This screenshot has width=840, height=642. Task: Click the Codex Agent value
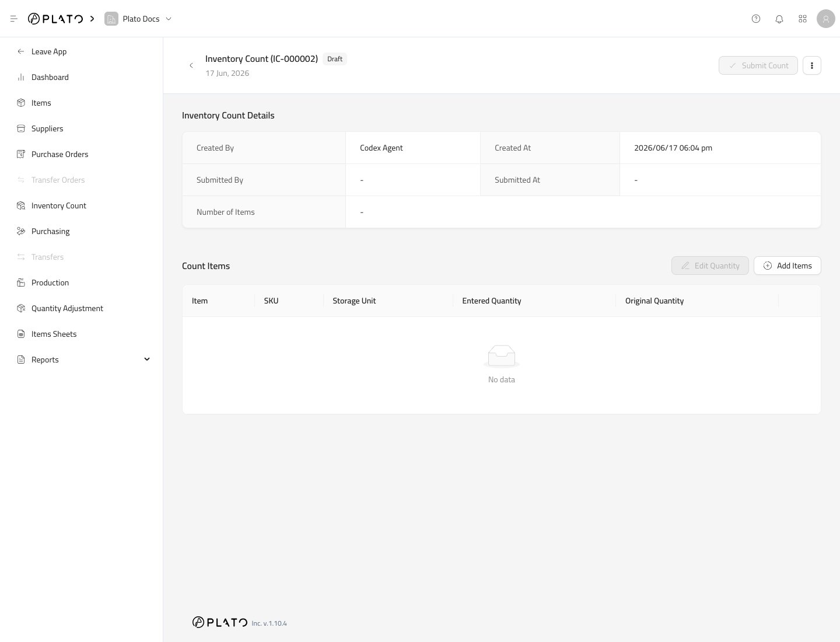tap(381, 148)
